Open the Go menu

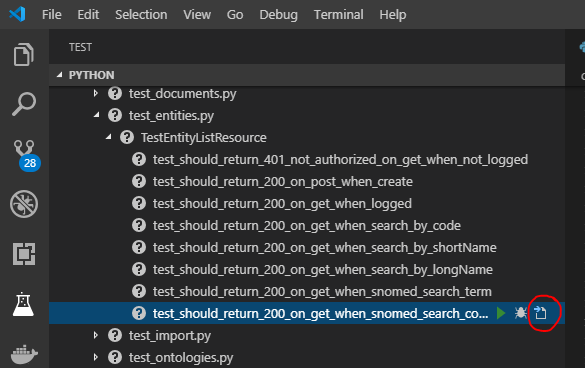tap(235, 15)
